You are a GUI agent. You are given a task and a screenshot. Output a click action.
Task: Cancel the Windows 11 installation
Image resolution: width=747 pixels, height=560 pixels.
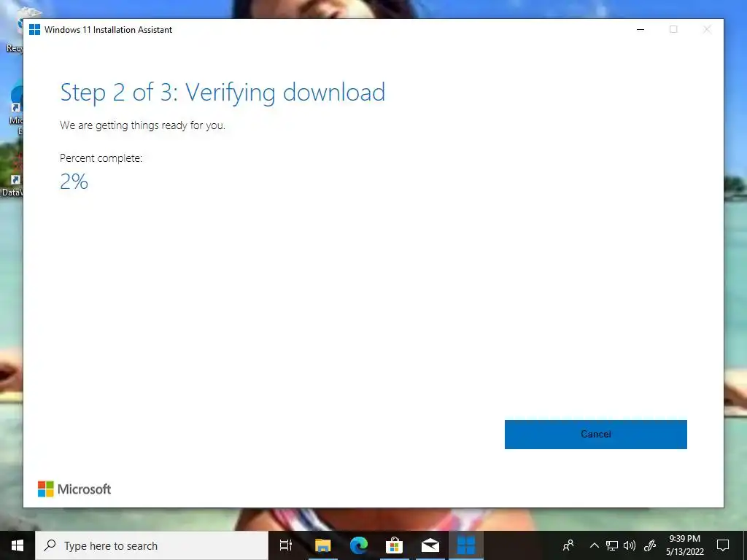595,435
